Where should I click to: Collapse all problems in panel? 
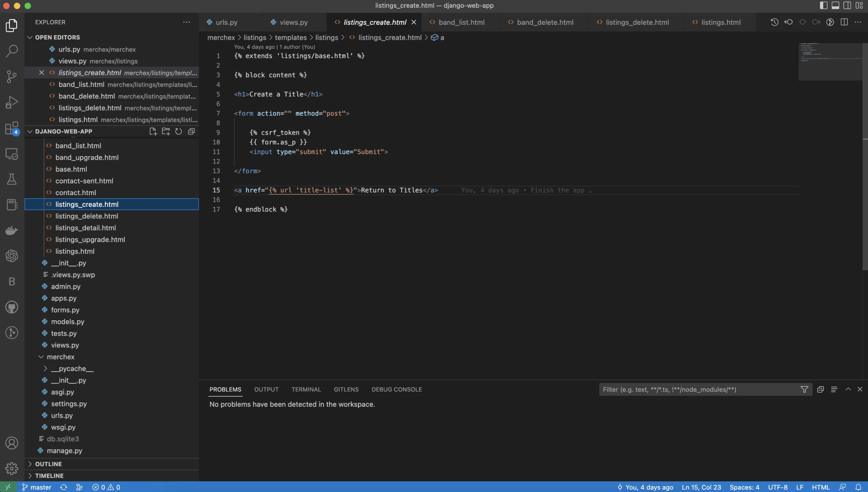tap(821, 390)
